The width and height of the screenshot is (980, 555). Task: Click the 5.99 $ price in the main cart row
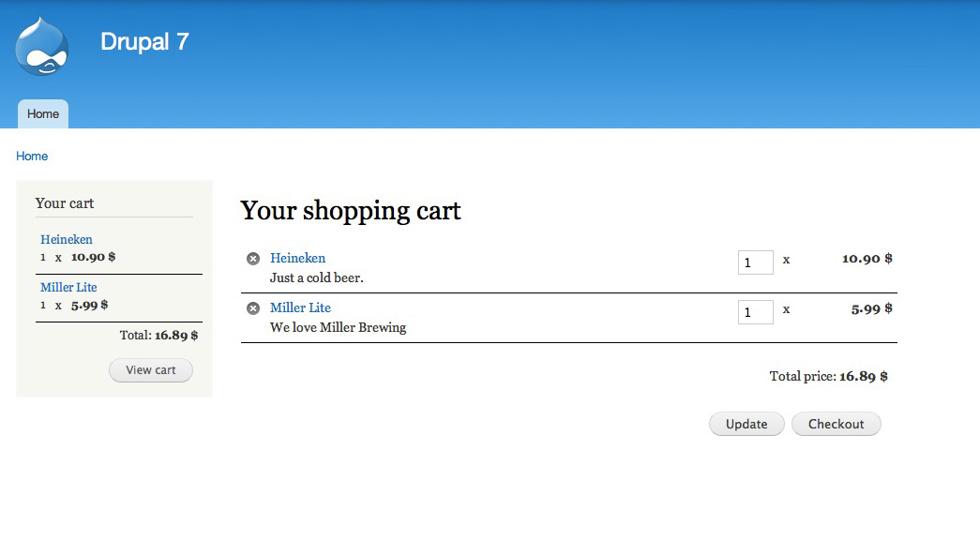[x=871, y=308]
